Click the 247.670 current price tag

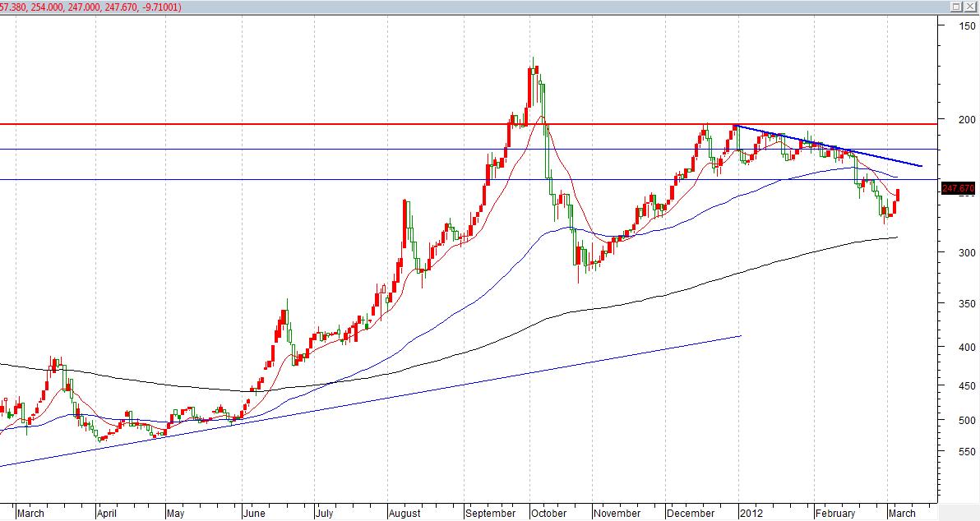958,188
